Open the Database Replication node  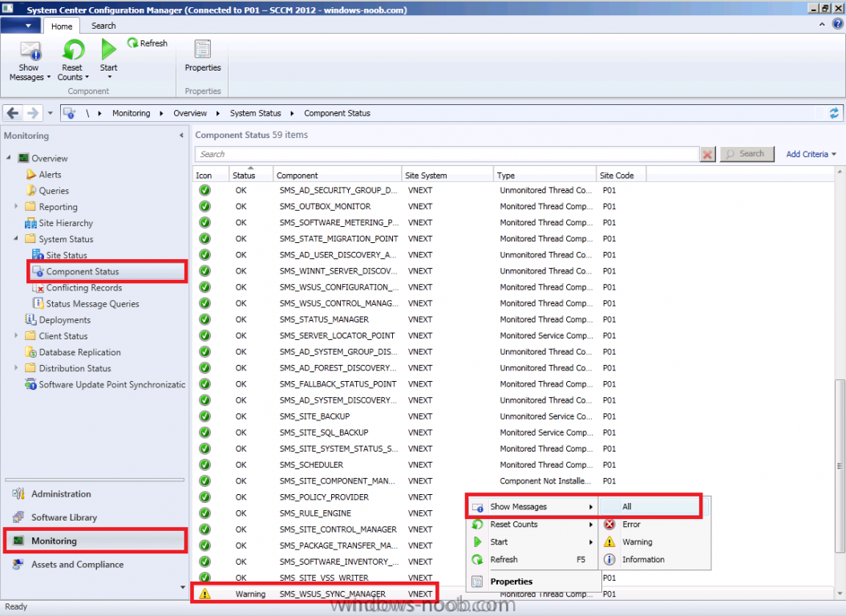[x=79, y=352]
